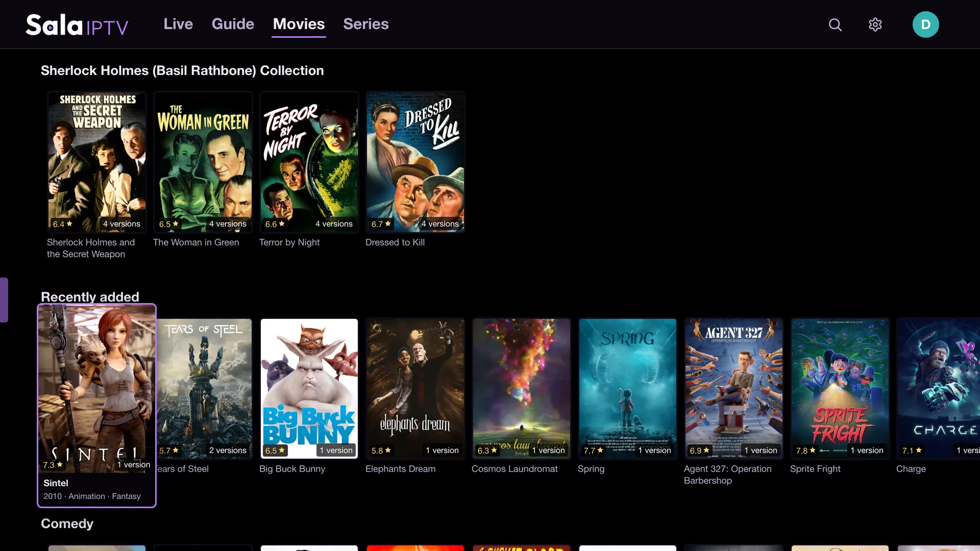Click the Big Buck Bunny title text
980x551 pixels.
click(x=292, y=469)
